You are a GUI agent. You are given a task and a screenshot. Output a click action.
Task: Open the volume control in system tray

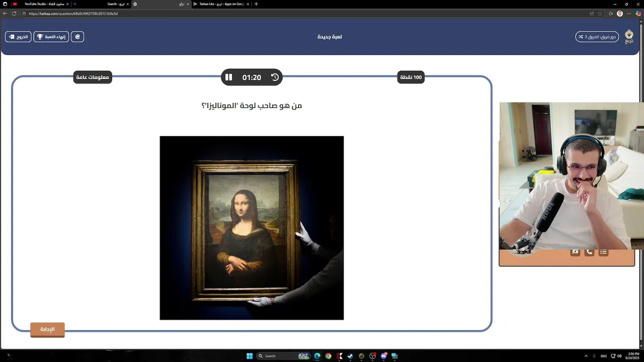[619, 356]
